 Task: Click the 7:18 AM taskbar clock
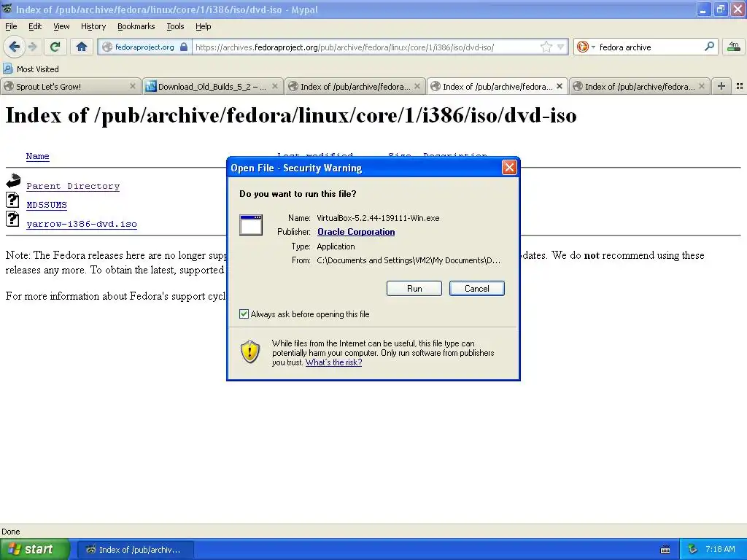[x=720, y=550]
